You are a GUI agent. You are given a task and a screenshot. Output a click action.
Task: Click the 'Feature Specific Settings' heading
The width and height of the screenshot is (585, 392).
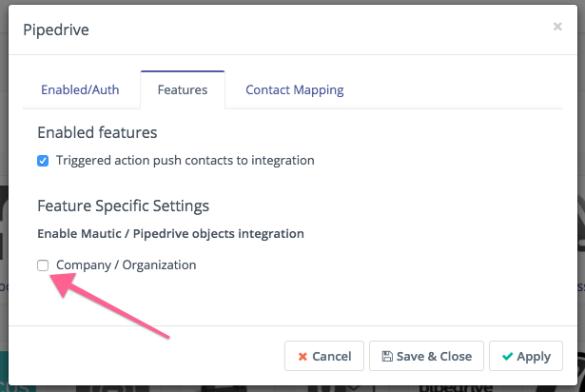pyautogui.click(x=123, y=206)
